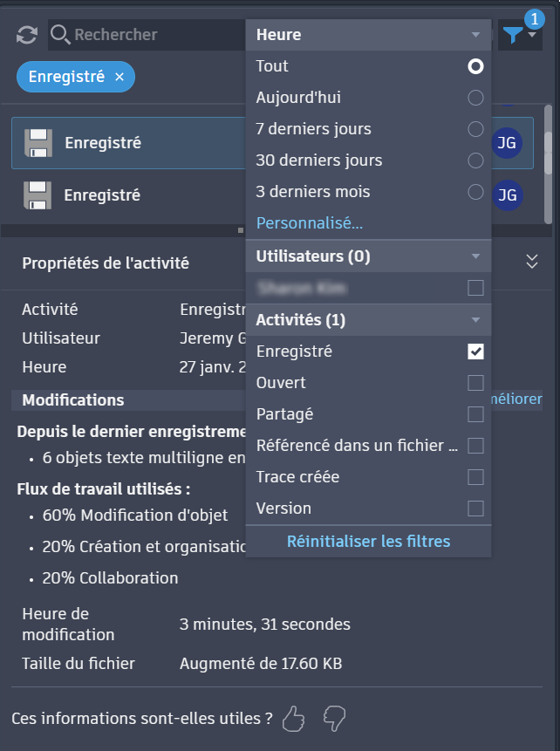Enable the Ouvert activity checkbox
This screenshot has width=560, height=751.
pyautogui.click(x=475, y=383)
